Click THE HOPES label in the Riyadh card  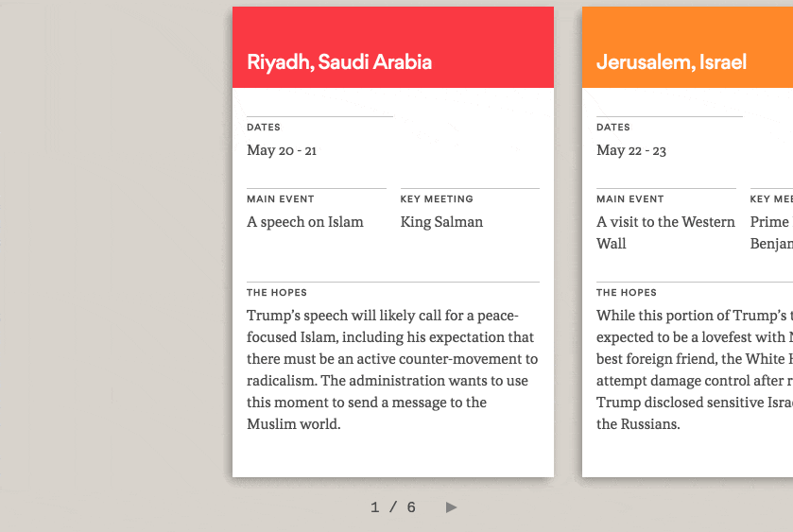pyautogui.click(x=277, y=293)
